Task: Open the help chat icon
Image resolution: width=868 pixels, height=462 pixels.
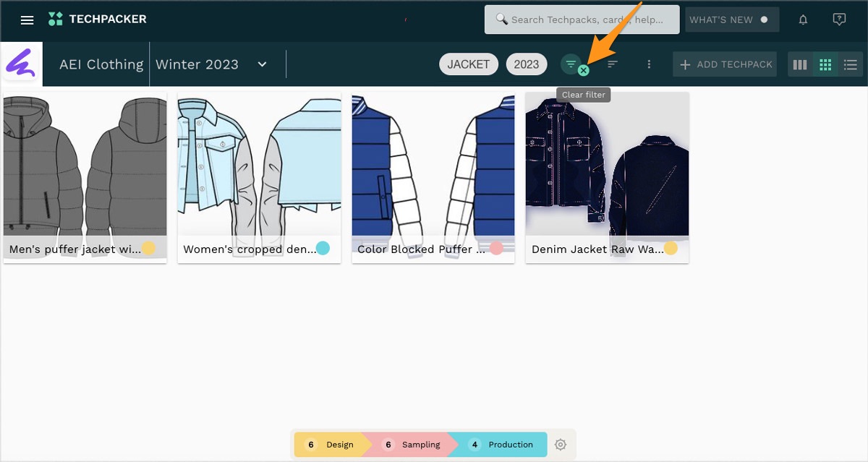Action: (x=839, y=20)
